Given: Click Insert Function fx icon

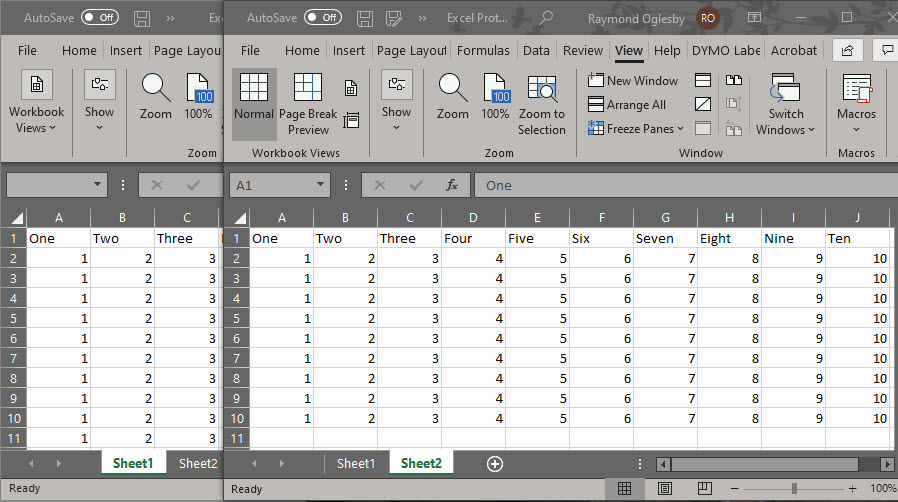Looking at the screenshot, I should pos(452,185).
